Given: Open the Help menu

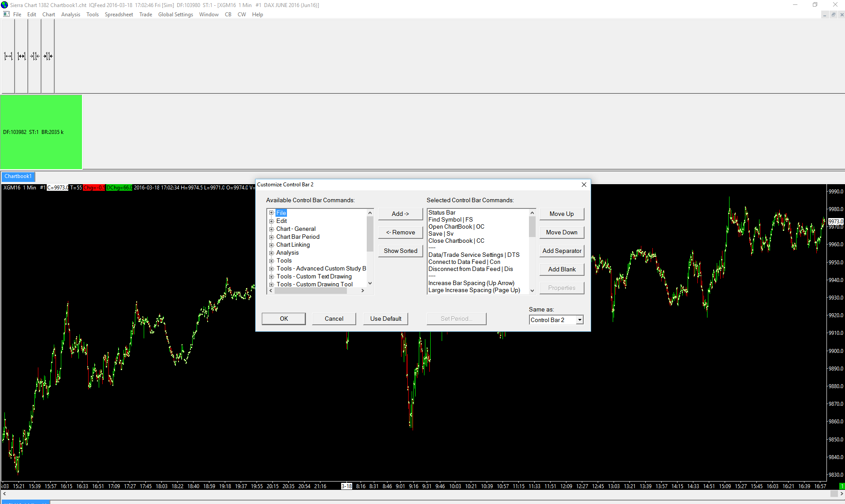Looking at the screenshot, I should [x=257, y=15].
